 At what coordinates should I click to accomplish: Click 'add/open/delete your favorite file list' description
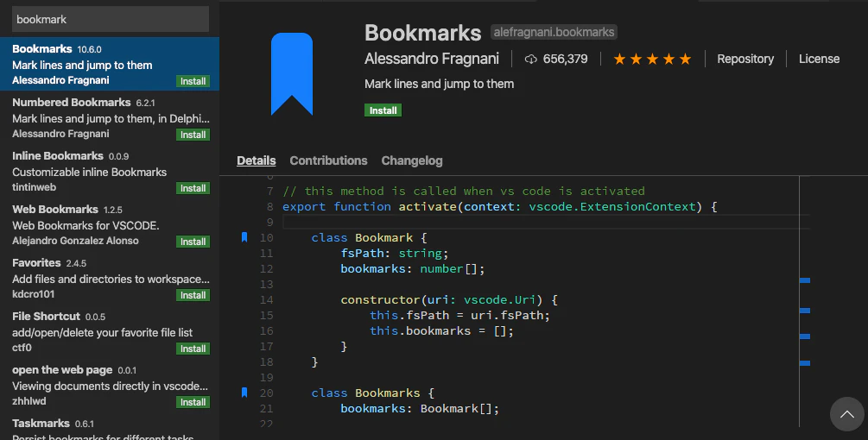(x=103, y=333)
